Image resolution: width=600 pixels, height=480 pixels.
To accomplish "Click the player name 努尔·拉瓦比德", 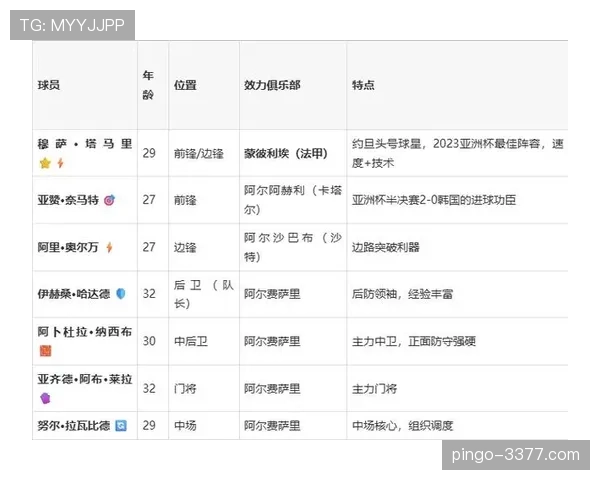I will (x=74, y=426).
